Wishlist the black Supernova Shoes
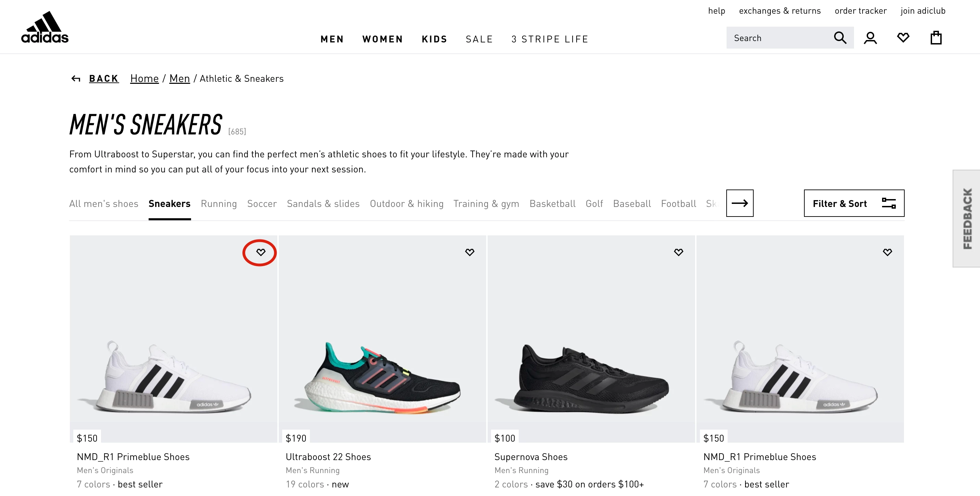The height and width of the screenshot is (496, 980). pos(678,252)
